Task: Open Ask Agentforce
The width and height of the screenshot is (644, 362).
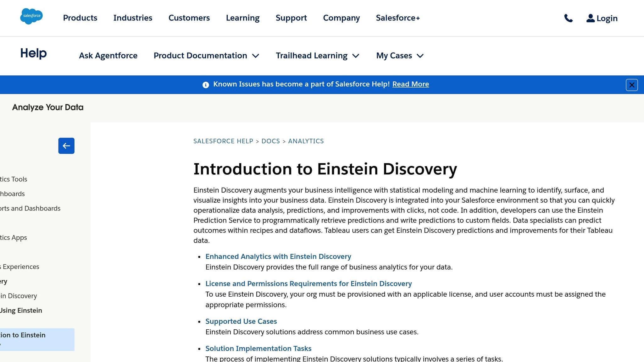Action: point(108,56)
